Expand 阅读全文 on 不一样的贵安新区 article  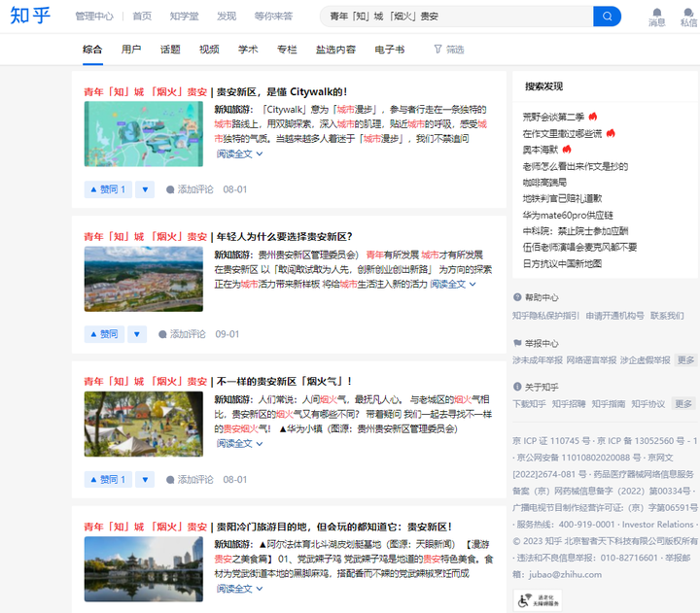click(239, 443)
